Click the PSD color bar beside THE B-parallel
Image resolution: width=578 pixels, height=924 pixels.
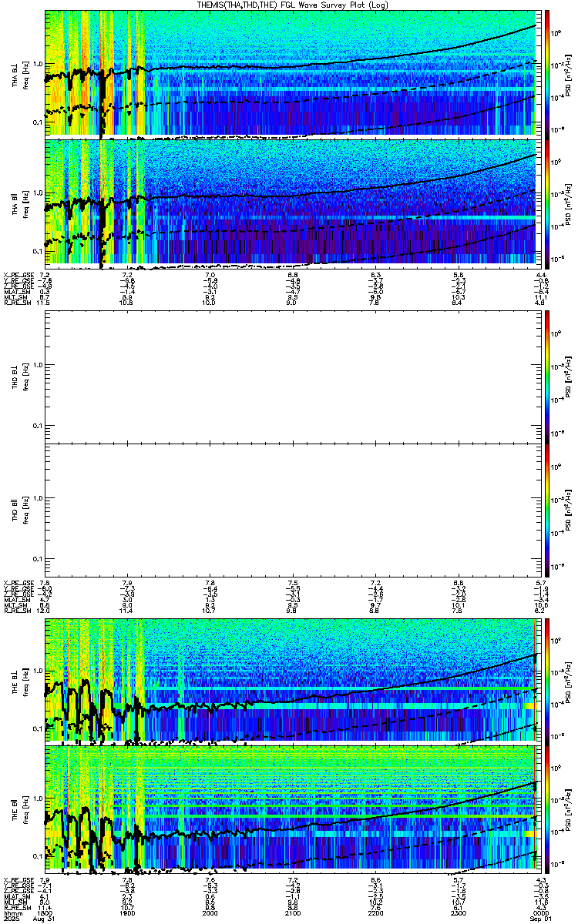click(x=546, y=808)
